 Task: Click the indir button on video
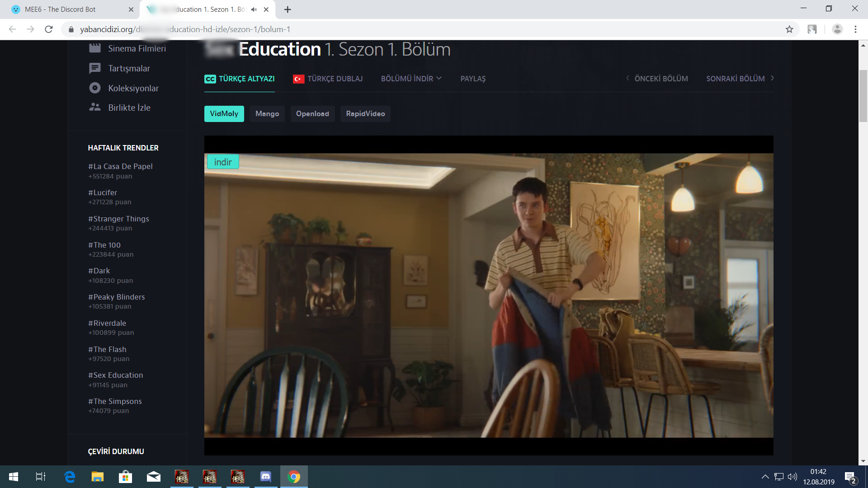pyautogui.click(x=222, y=162)
